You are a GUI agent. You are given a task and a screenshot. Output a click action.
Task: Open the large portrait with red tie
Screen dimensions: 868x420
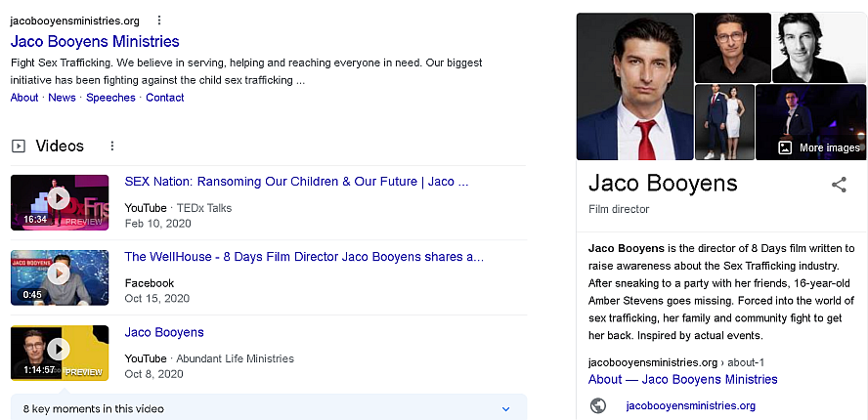pyautogui.click(x=635, y=86)
